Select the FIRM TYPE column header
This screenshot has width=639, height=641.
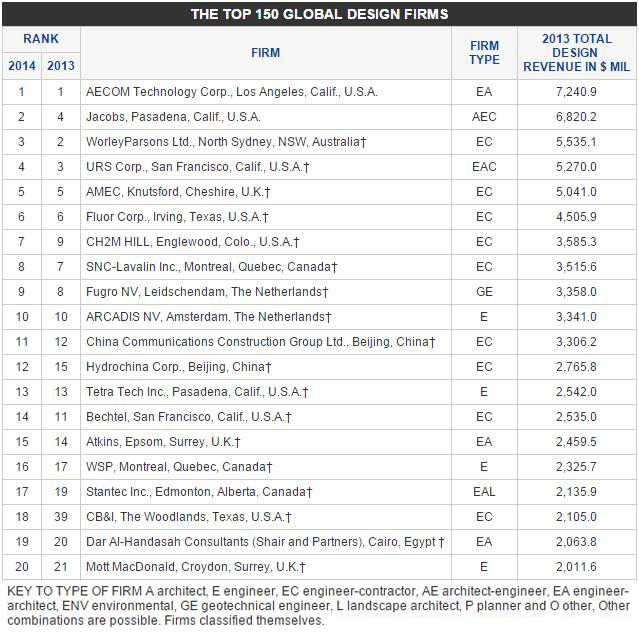click(x=484, y=53)
